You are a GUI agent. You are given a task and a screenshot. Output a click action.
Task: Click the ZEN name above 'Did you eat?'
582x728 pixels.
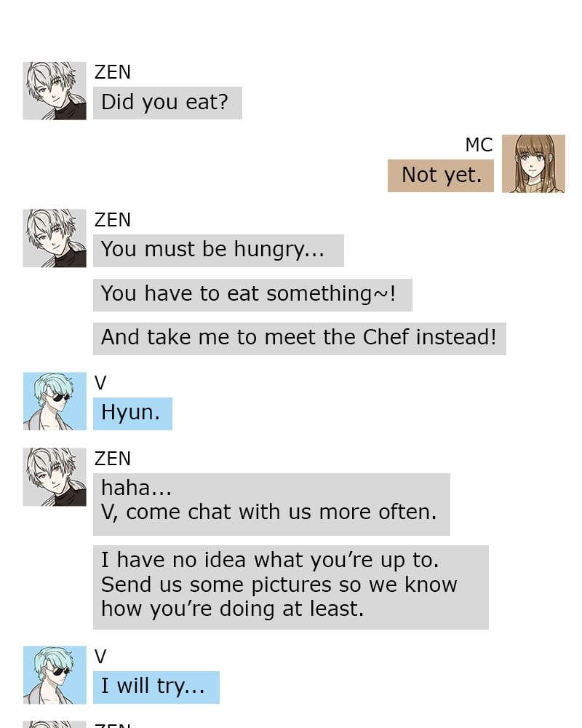(113, 72)
